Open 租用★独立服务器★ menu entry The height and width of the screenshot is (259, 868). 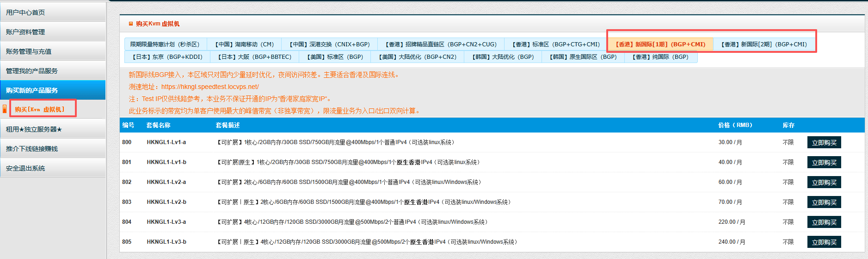click(x=53, y=129)
